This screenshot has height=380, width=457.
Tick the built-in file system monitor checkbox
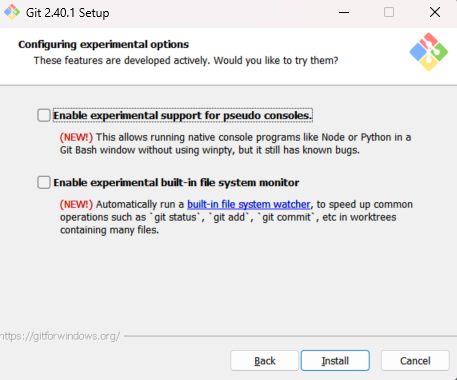[x=44, y=182]
